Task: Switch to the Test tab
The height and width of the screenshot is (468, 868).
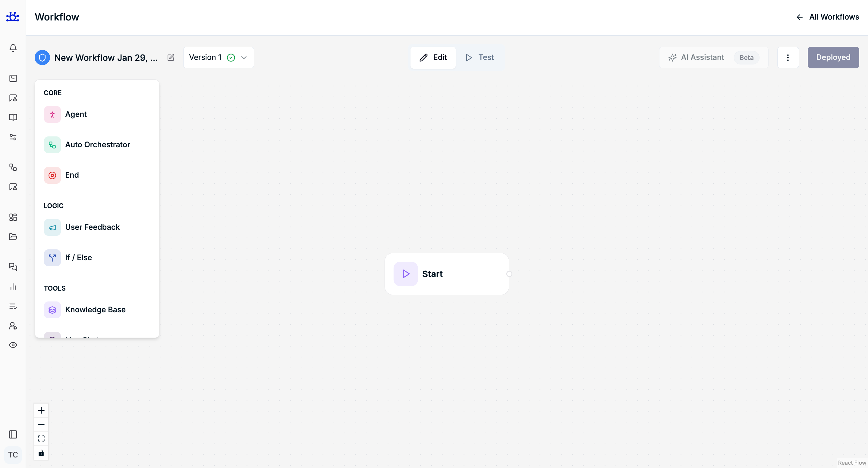Action: [x=480, y=58]
